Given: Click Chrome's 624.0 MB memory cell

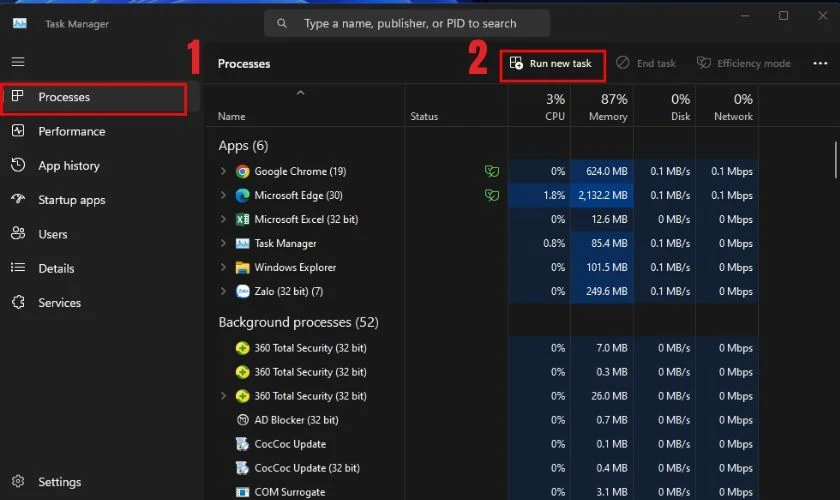Looking at the screenshot, I should click(x=602, y=171).
